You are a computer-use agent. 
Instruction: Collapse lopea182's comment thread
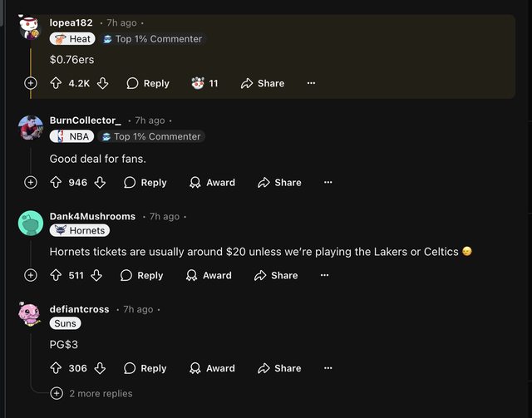click(x=31, y=83)
